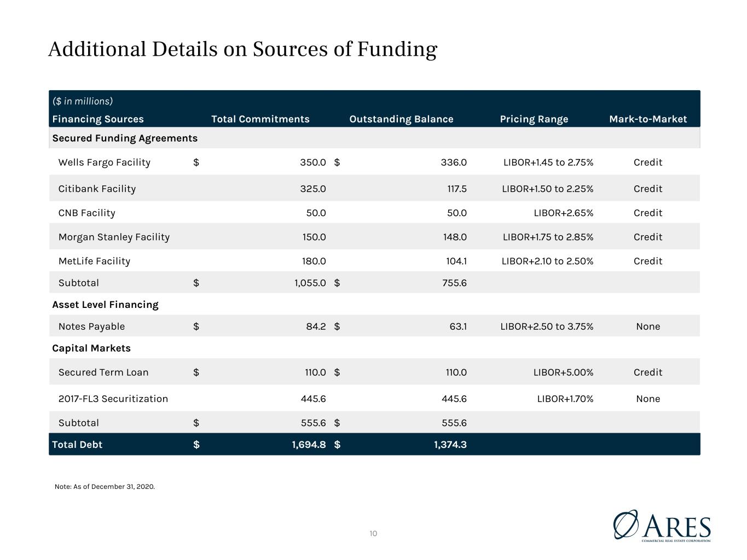Click the Secured Funding Agreements section heading

point(125,138)
